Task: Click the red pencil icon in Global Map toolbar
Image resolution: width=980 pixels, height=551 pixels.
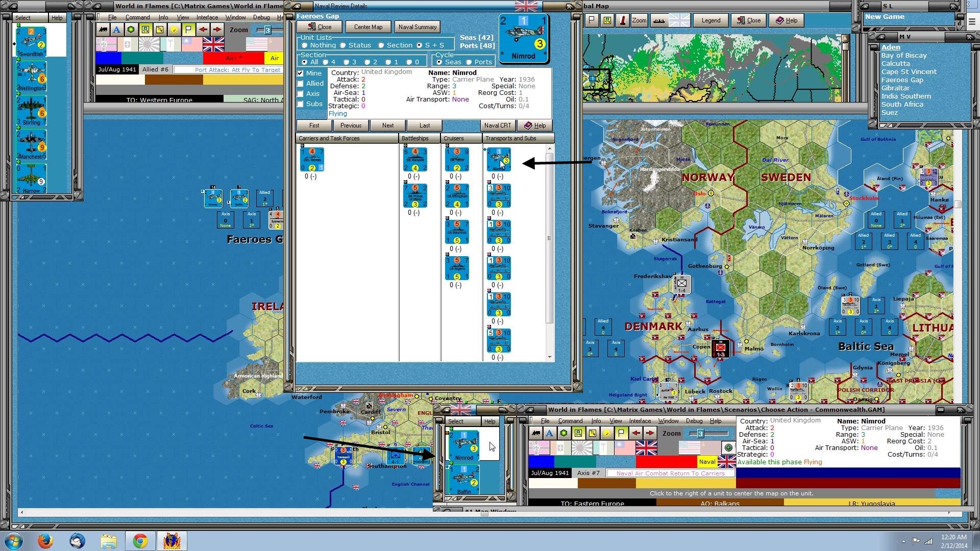Action: point(622,20)
